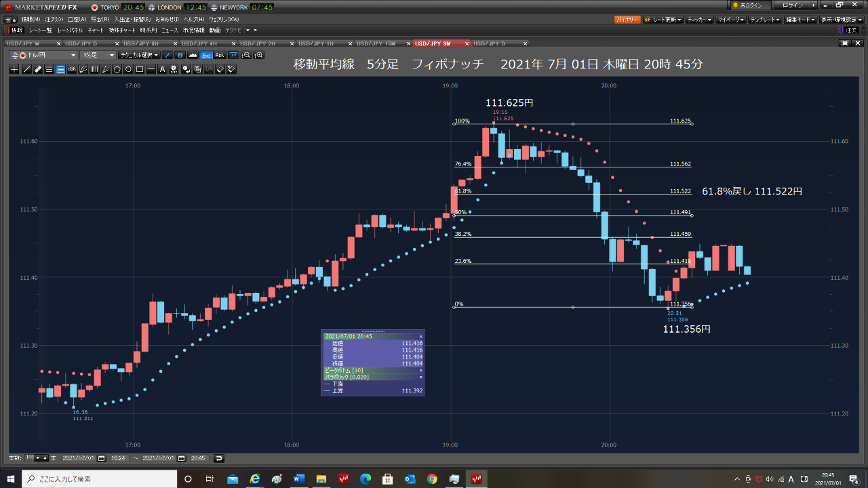This screenshot has width=868, height=488.
Task: Select the crosshair cursor drawing tool
Action: click(15, 69)
